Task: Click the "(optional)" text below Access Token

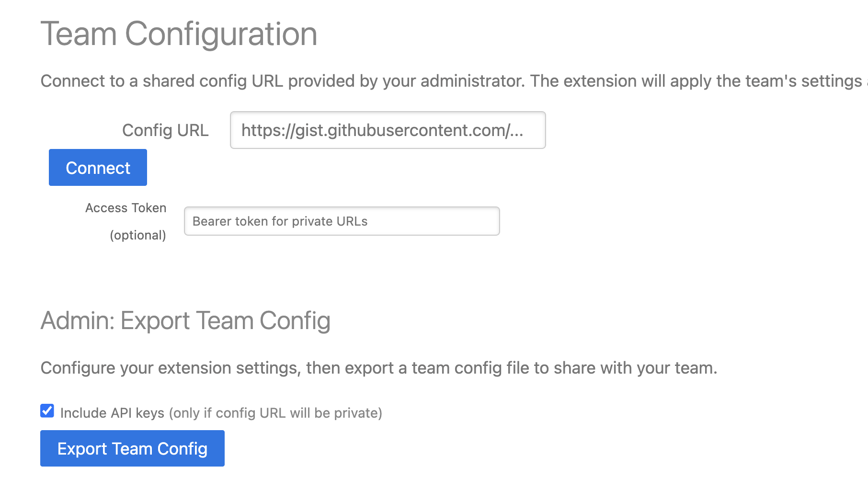Action: [138, 235]
